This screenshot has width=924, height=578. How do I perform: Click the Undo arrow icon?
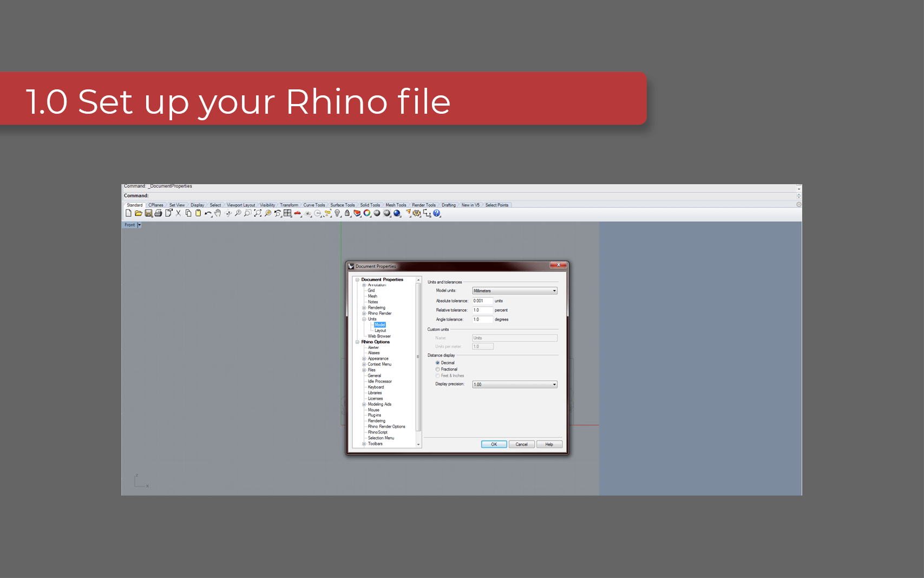tap(208, 213)
